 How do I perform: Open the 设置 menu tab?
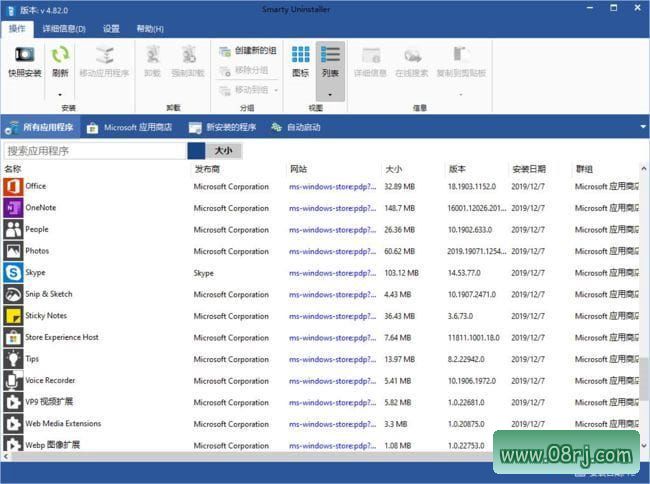click(111, 29)
